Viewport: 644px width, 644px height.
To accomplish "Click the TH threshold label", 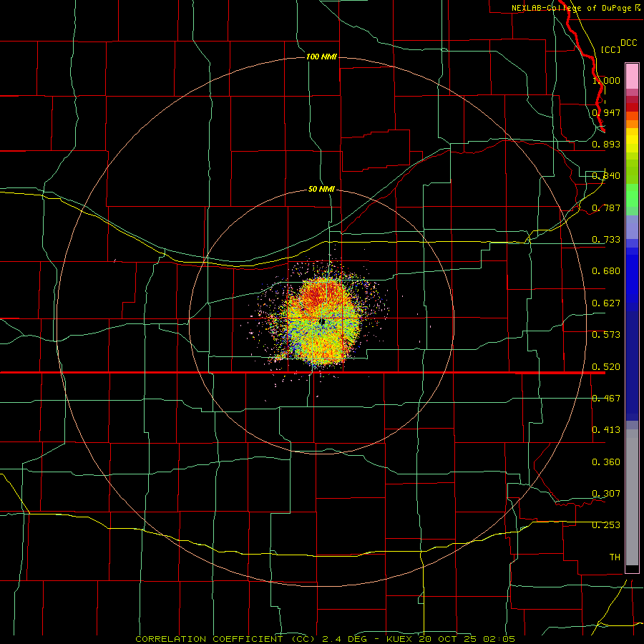I will 615,557.
